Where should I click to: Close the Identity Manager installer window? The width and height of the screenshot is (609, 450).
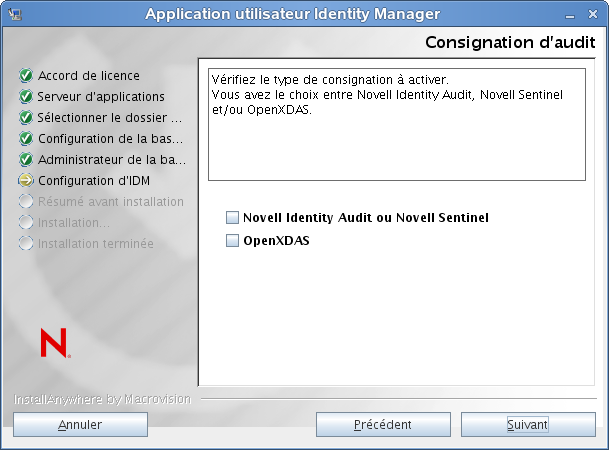point(595,13)
